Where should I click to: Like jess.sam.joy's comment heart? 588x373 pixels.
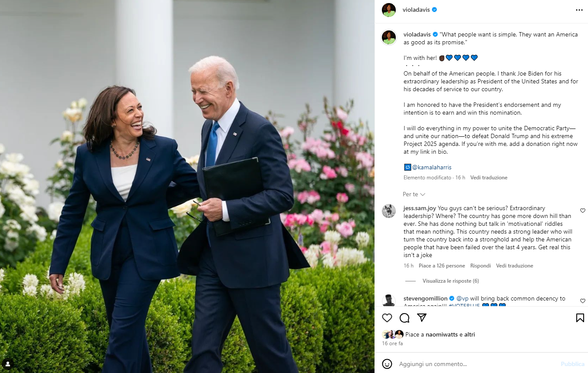583,211
